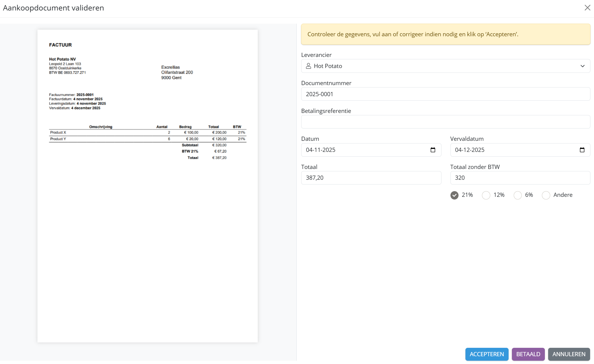Expand the Leverancier dropdown arrow

click(582, 66)
